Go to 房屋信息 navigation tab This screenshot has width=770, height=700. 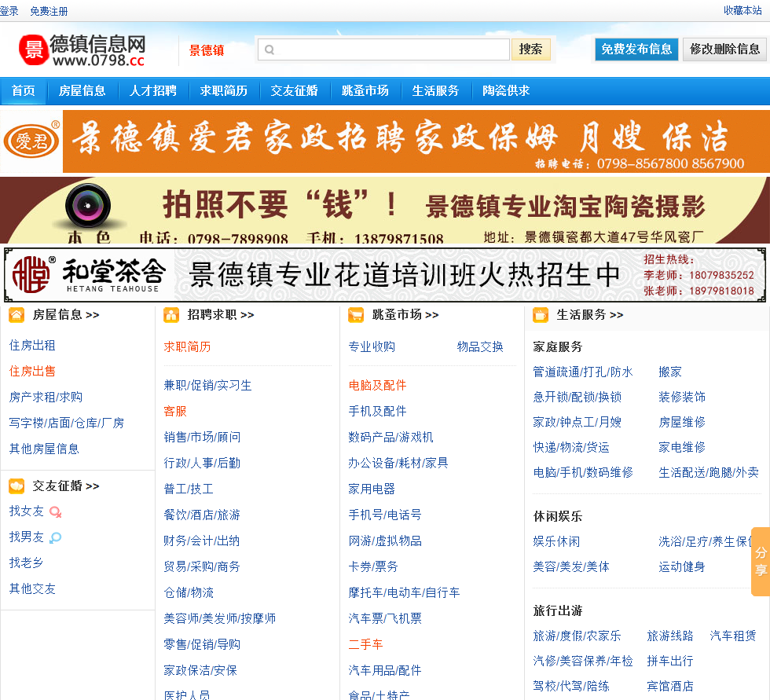[x=82, y=91]
